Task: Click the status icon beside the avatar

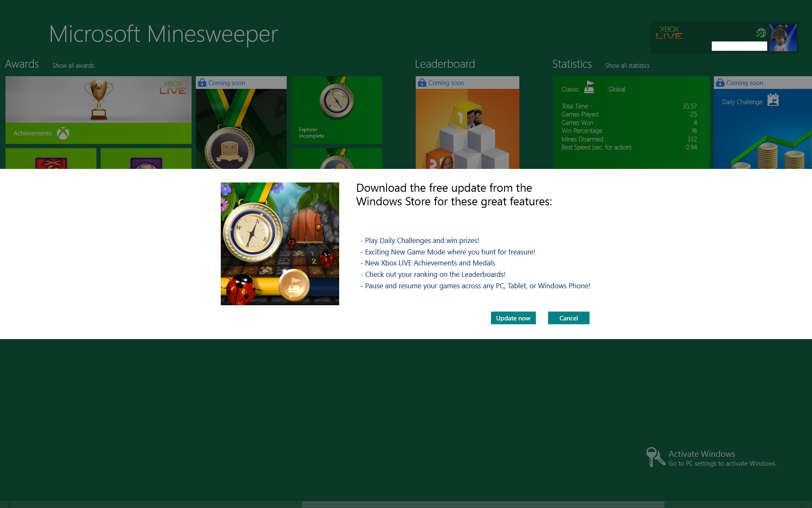Action: pos(761,33)
